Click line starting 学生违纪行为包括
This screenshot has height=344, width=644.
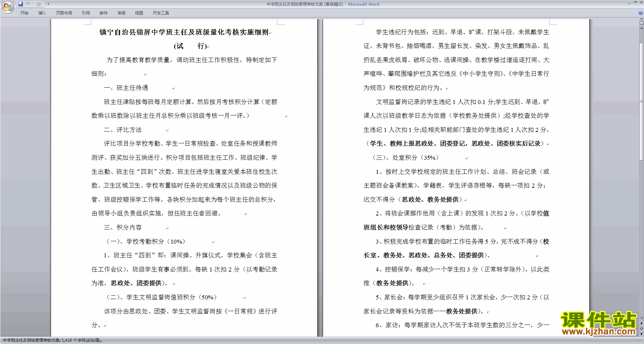[463, 32]
